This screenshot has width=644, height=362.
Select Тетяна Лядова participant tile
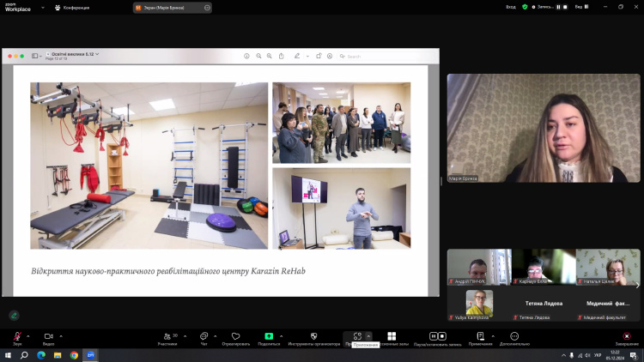pyautogui.click(x=544, y=305)
